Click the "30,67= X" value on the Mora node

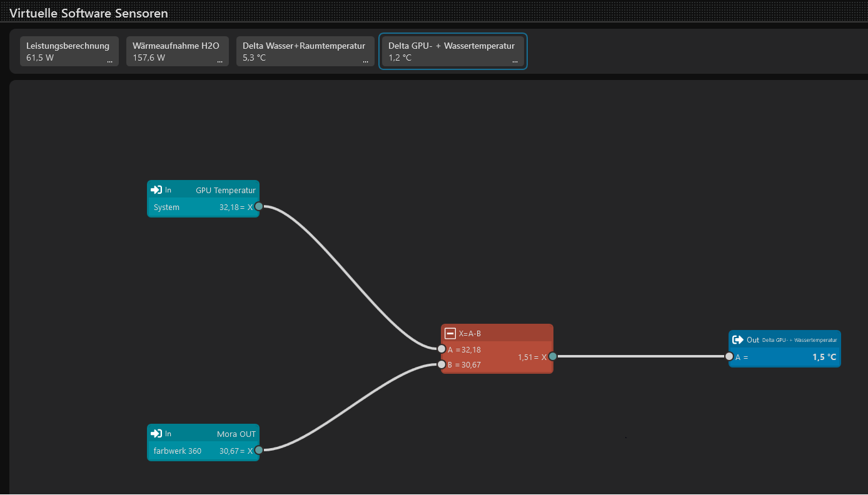(x=236, y=451)
